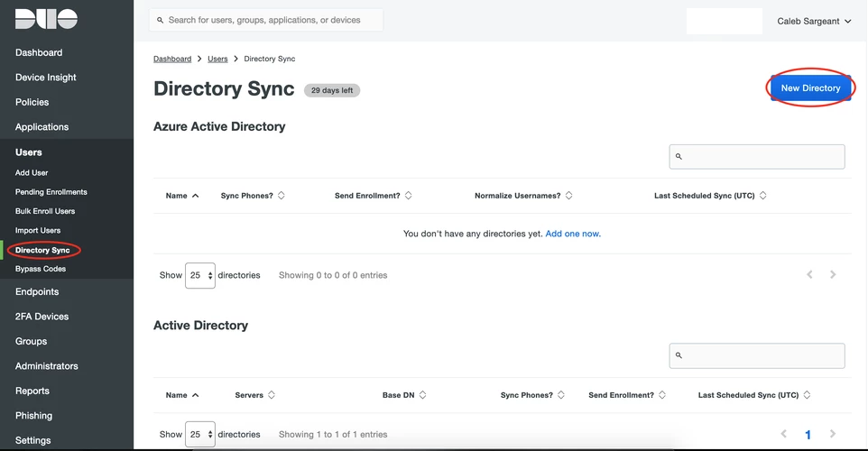Click the New Directory button
Viewport: 868px width, 451px height.
(x=811, y=88)
